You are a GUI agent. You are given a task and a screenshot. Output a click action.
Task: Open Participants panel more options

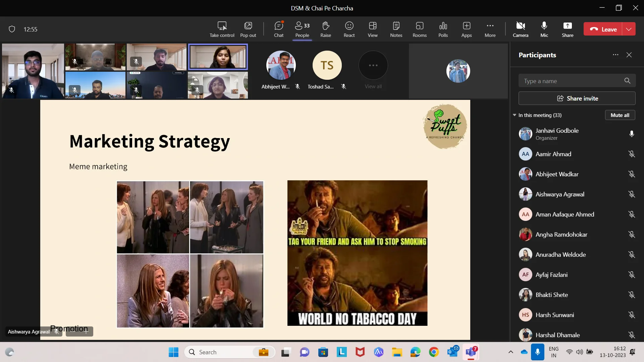pos(615,55)
